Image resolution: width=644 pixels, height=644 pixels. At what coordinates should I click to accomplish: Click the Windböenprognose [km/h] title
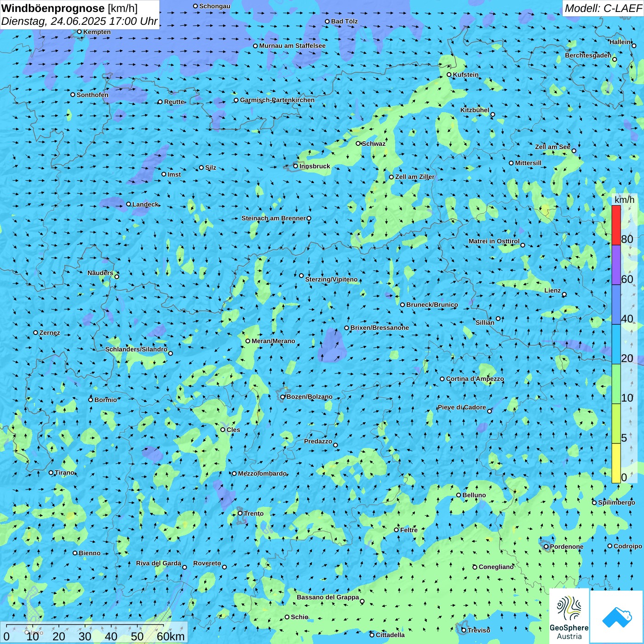[x=70, y=8]
